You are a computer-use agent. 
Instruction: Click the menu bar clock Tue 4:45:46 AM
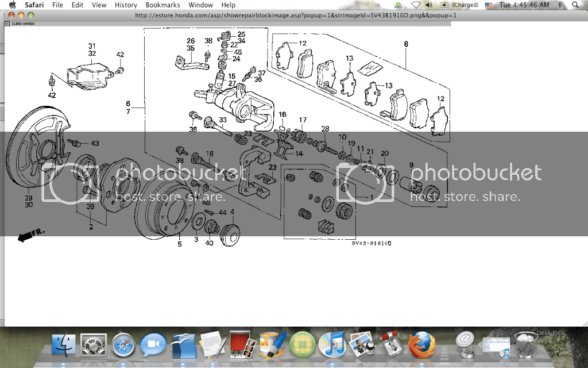(x=524, y=5)
